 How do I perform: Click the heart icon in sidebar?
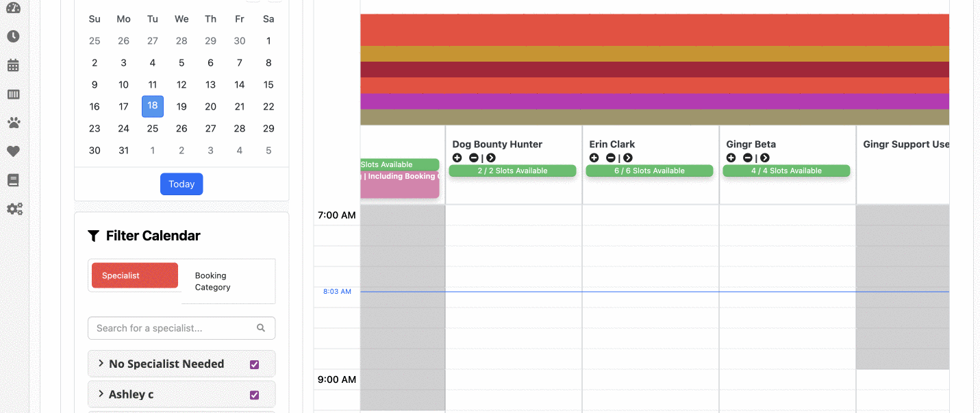click(x=13, y=151)
